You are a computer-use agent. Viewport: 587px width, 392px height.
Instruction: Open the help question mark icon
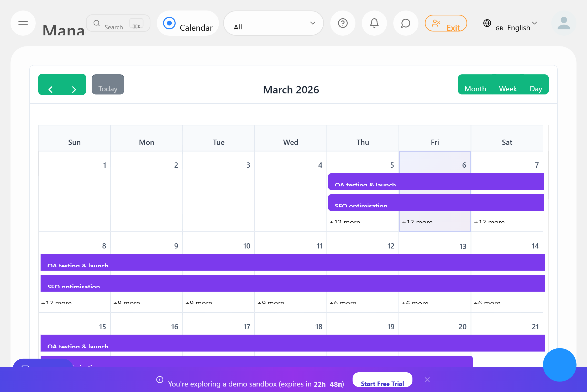pyautogui.click(x=343, y=23)
